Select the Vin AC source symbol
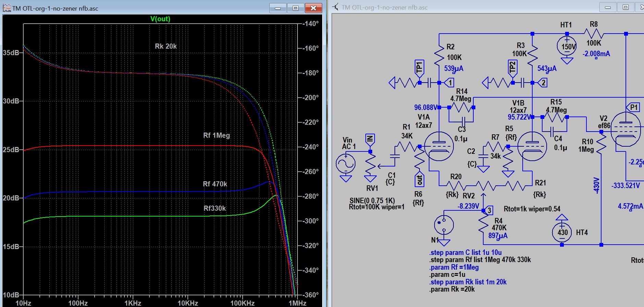 [345, 164]
